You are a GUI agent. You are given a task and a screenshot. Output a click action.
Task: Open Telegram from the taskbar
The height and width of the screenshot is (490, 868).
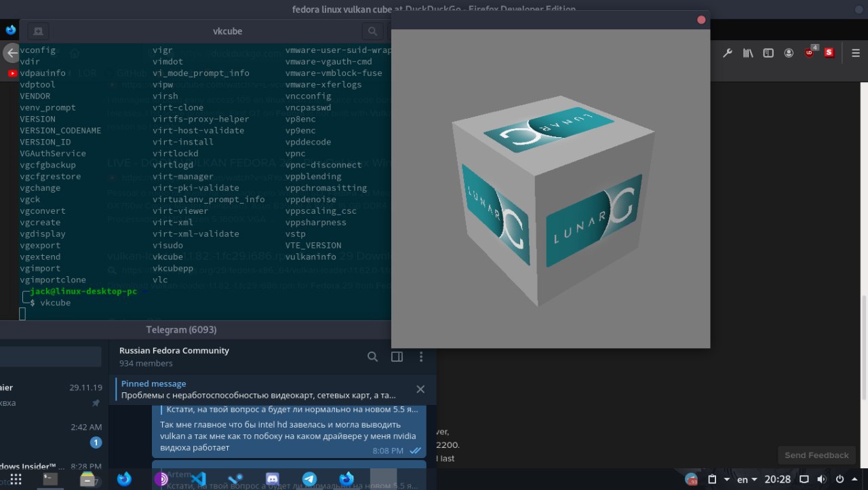(x=309, y=479)
